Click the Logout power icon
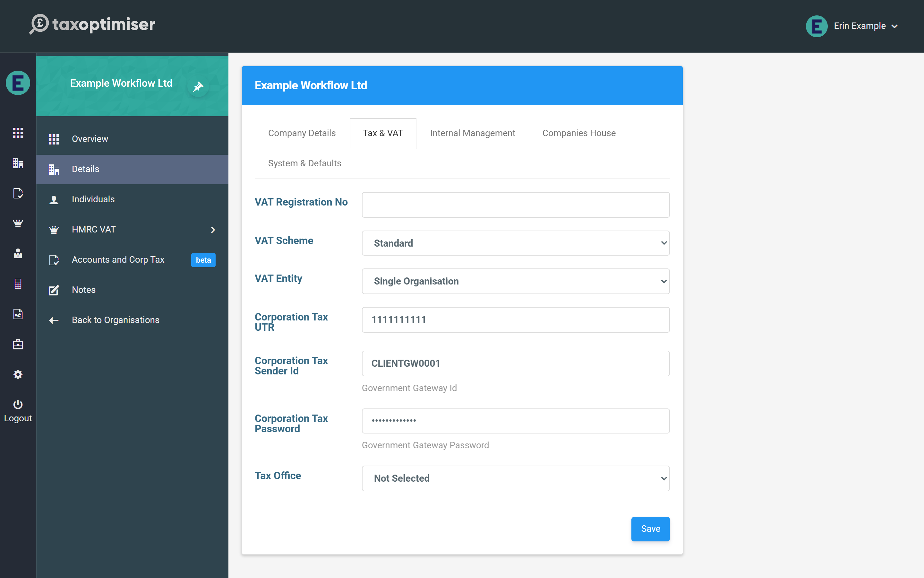 [x=18, y=404]
